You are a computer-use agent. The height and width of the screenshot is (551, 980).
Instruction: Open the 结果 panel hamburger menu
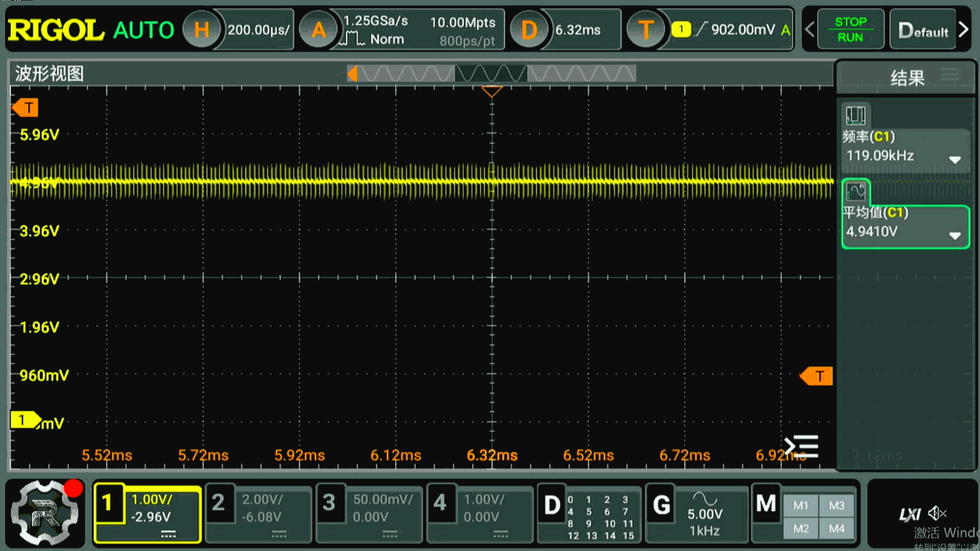click(950, 74)
